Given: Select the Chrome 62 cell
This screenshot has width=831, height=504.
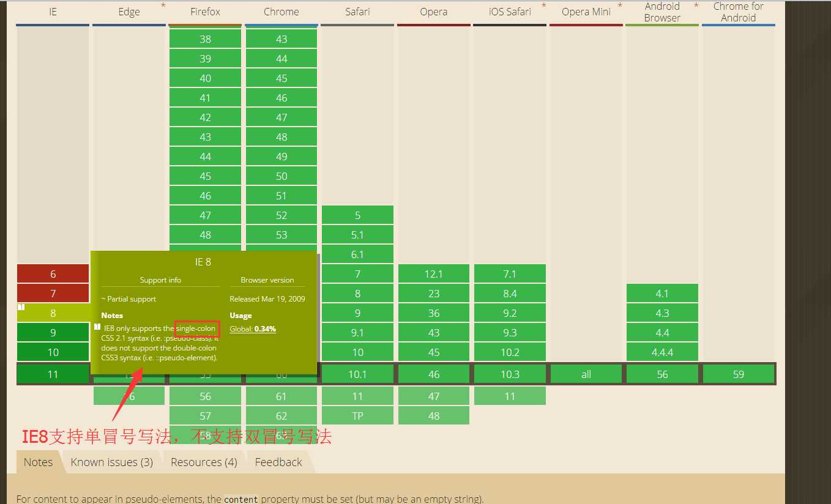Looking at the screenshot, I should tap(281, 416).
